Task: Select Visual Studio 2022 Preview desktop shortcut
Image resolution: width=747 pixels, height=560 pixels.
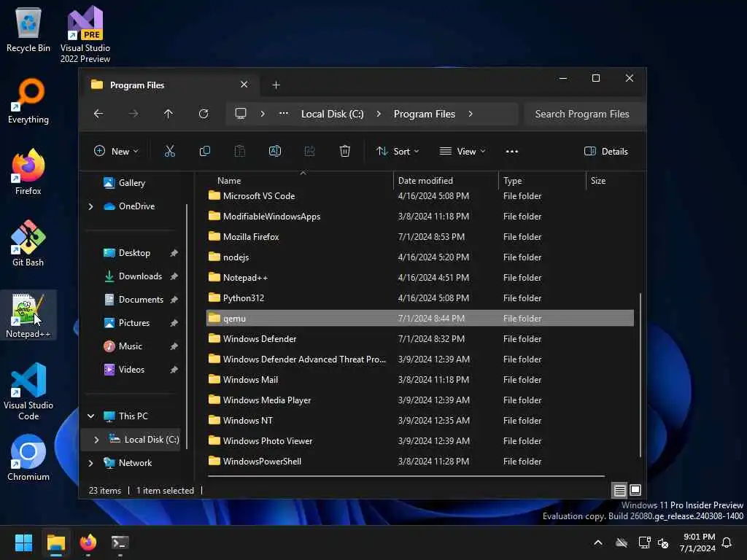Action: point(85,34)
